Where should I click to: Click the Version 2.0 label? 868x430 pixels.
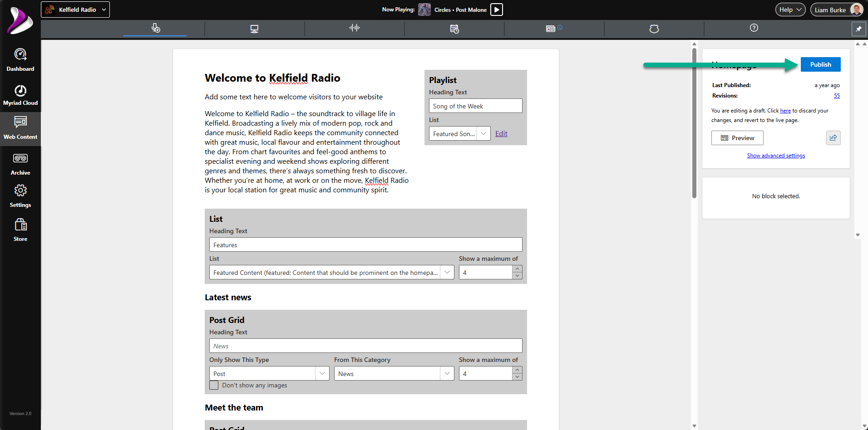coord(20,414)
